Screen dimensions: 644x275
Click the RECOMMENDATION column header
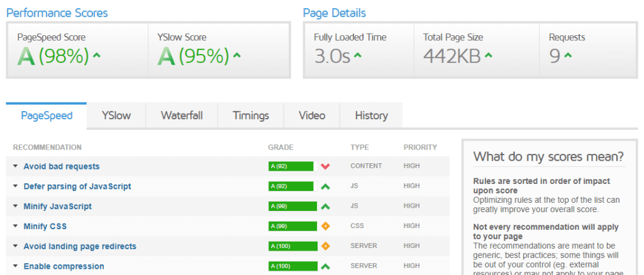click(47, 147)
